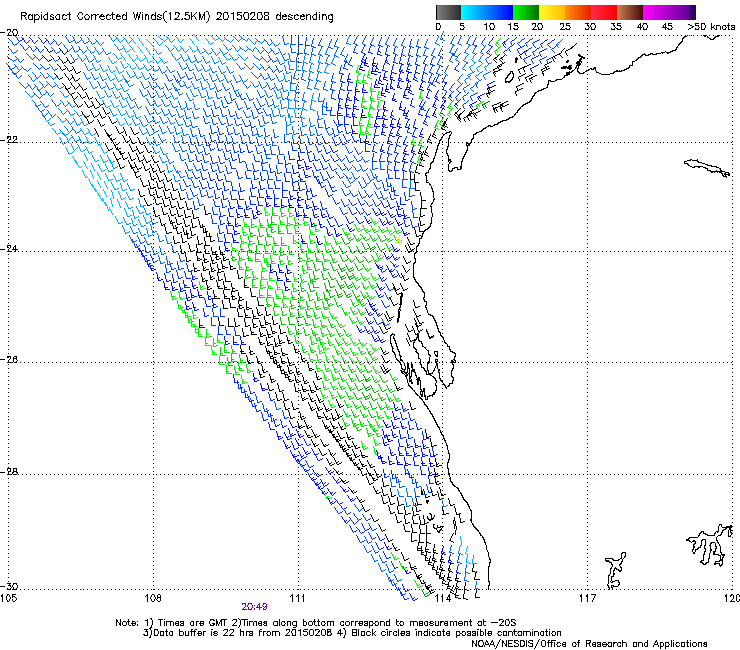Click the magenta-purple 40-50 knots legend swatch

[x=669, y=12]
